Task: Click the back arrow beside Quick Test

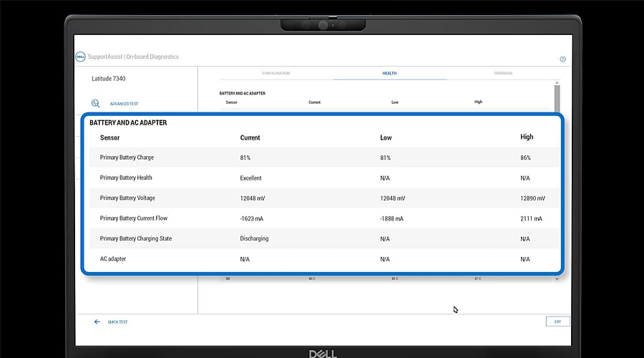Action: tap(97, 322)
